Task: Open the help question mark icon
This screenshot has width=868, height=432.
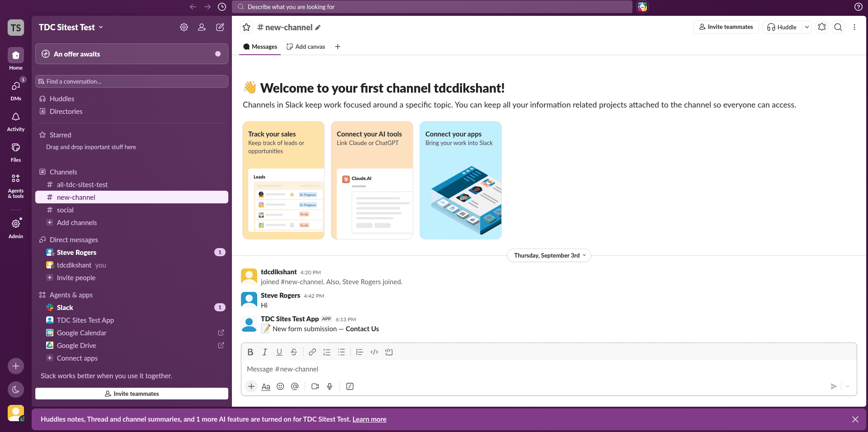Action: [x=859, y=7]
